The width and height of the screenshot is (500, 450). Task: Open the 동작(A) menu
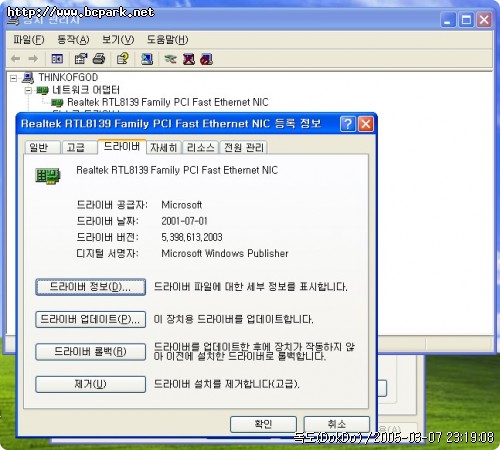pyautogui.click(x=73, y=40)
